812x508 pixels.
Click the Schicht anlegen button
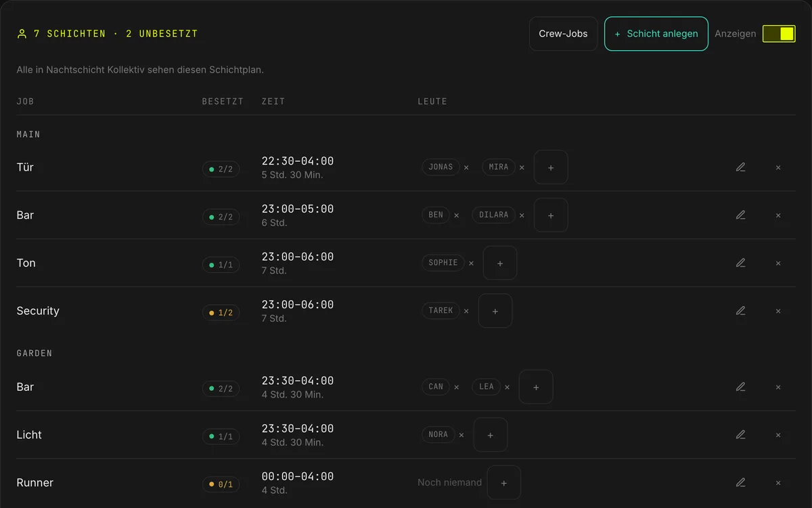(x=656, y=34)
